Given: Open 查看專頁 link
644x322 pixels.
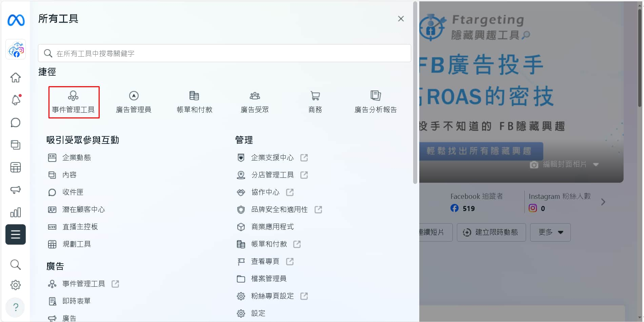Looking at the screenshot, I should point(265,262).
